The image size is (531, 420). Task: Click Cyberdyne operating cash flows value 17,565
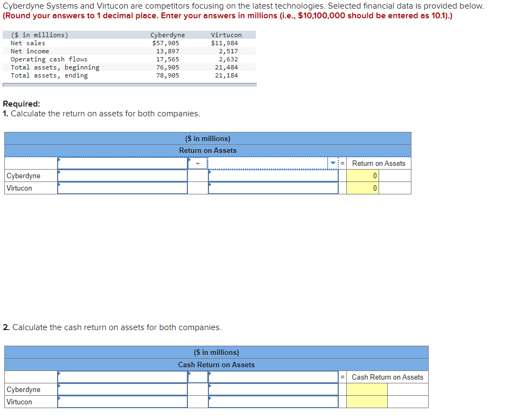167,59
